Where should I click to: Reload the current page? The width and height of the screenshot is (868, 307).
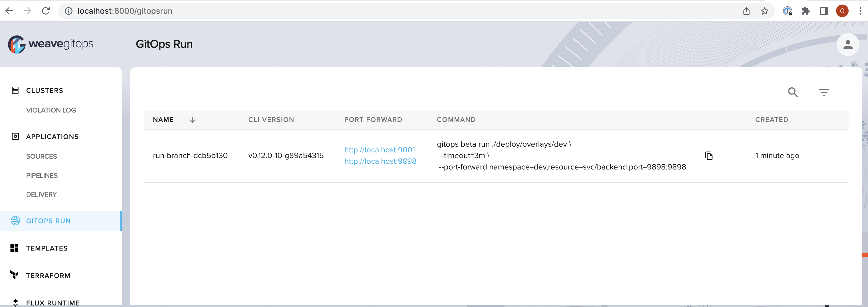point(46,11)
